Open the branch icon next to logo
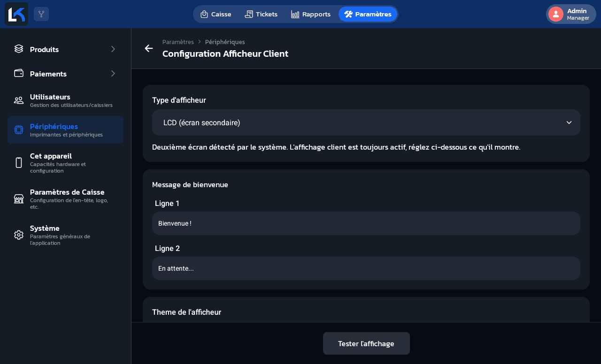This screenshot has width=601, height=364. [41, 14]
